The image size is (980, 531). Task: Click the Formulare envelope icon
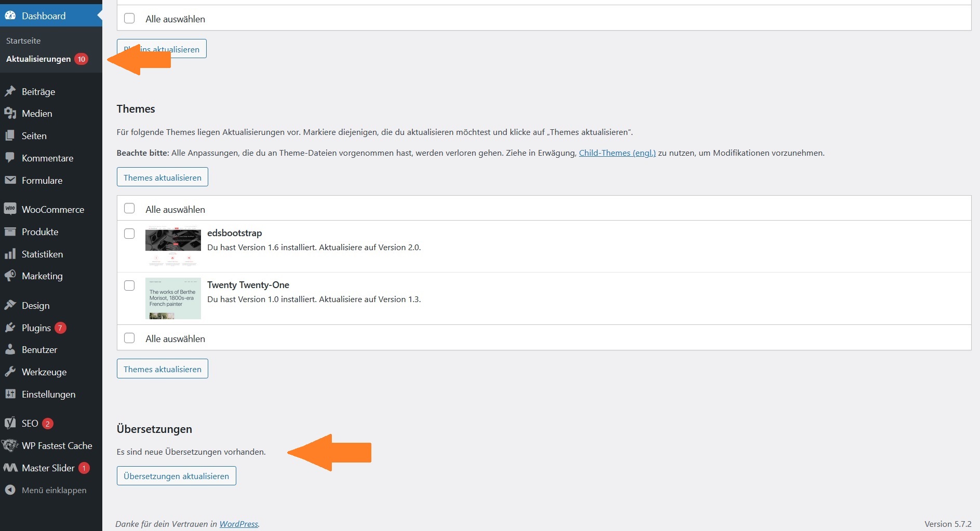point(10,180)
